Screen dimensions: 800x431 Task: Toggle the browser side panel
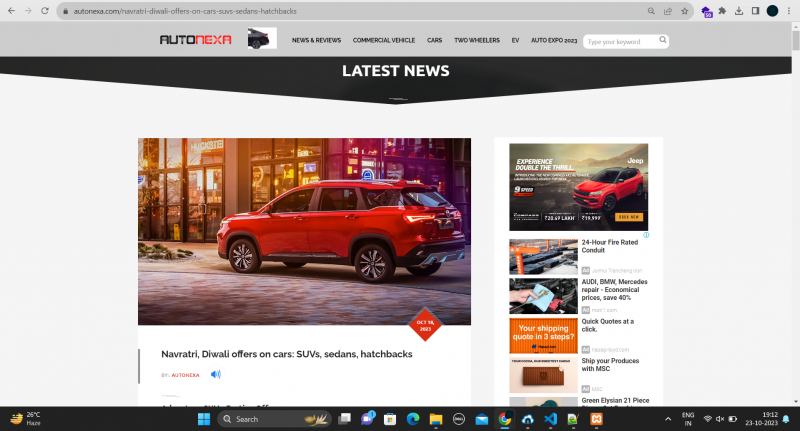click(x=755, y=11)
